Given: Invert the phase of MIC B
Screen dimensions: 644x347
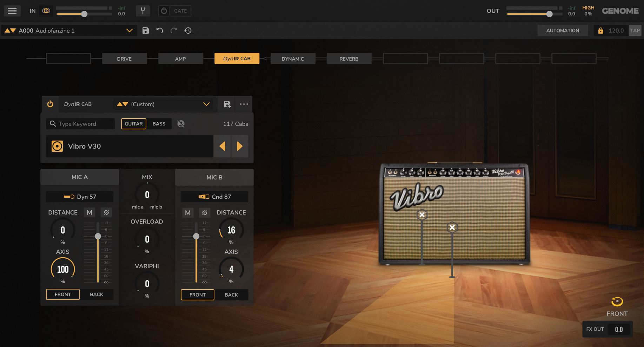Looking at the screenshot, I should point(205,212).
